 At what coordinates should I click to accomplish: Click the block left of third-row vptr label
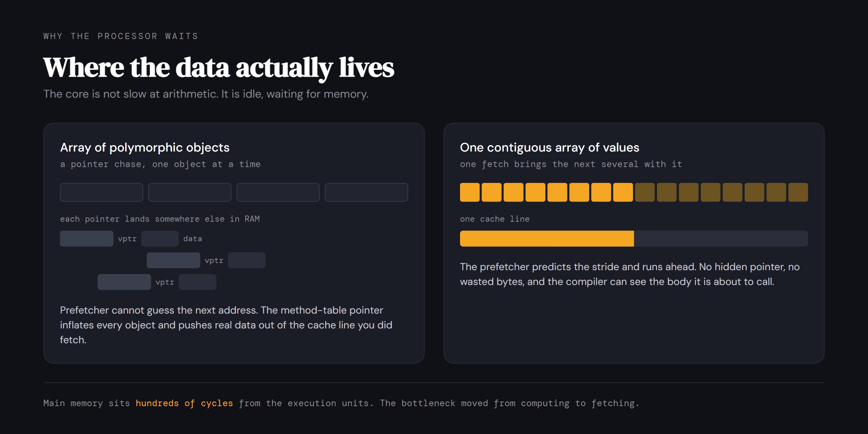coord(124,282)
